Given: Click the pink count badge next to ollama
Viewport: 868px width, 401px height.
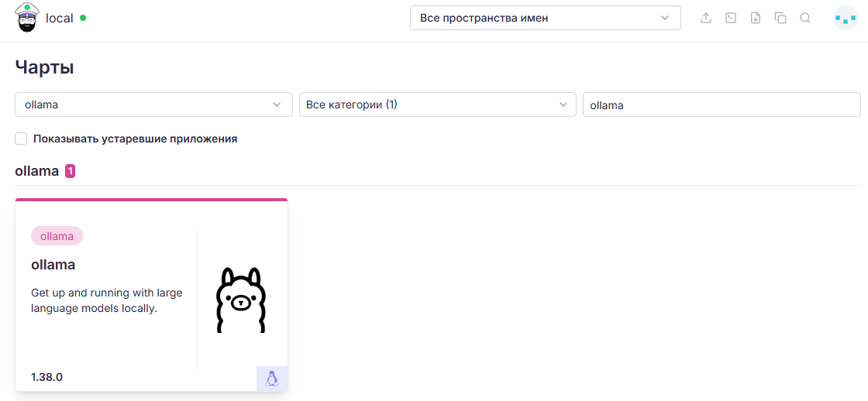Looking at the screenshot, I should click(71, 171).
